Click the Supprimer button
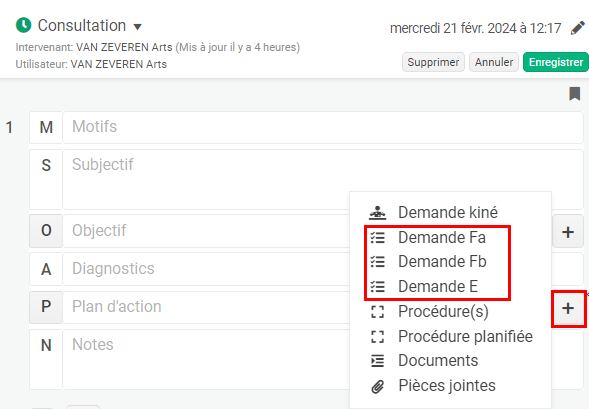 (x=433, y=62)
